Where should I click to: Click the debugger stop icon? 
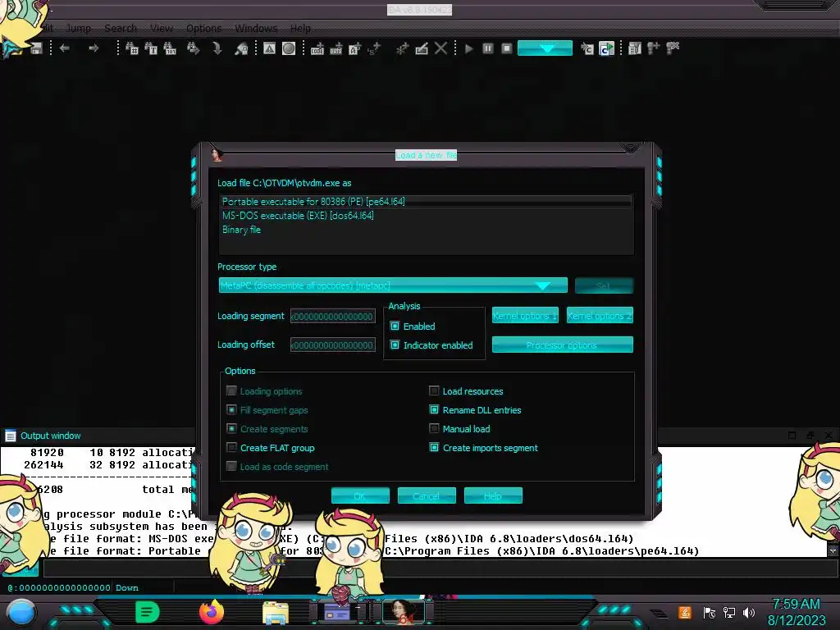pos(506,48)
